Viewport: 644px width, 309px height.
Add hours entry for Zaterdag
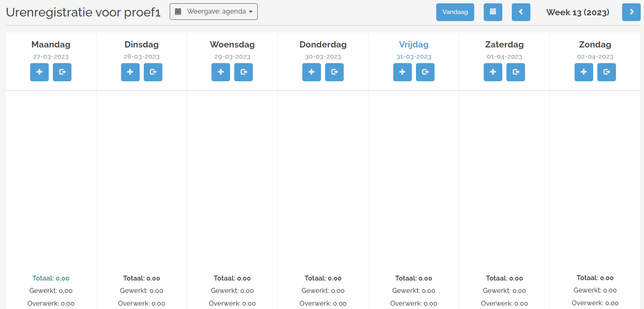click(x=493, y=72)
